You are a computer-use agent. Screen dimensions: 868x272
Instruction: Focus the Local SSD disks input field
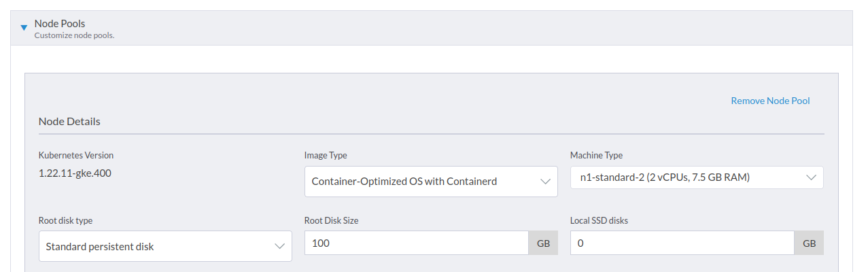tap(682, 243)
